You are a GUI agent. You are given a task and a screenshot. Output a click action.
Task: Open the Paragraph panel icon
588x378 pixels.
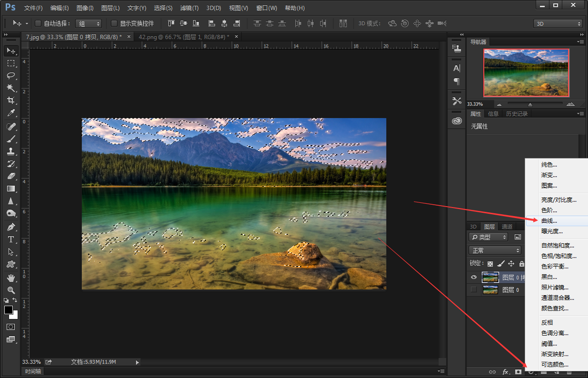coord(457,81)
